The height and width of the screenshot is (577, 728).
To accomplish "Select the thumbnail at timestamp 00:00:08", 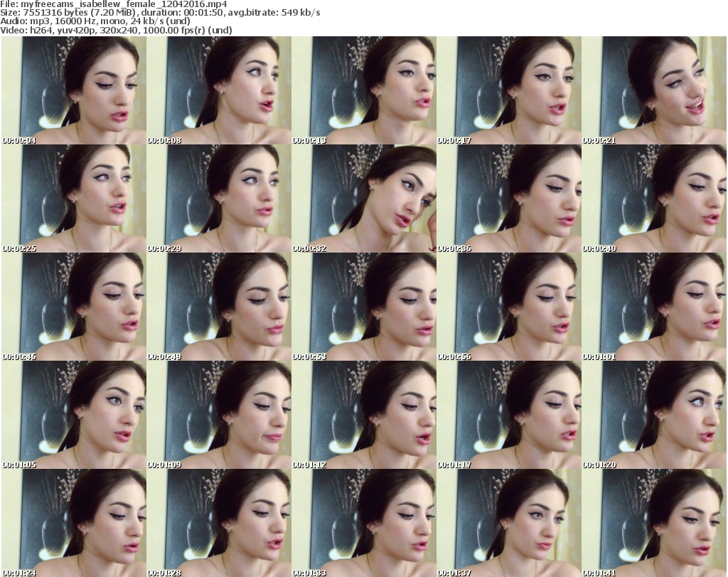I will pos(219,90).
